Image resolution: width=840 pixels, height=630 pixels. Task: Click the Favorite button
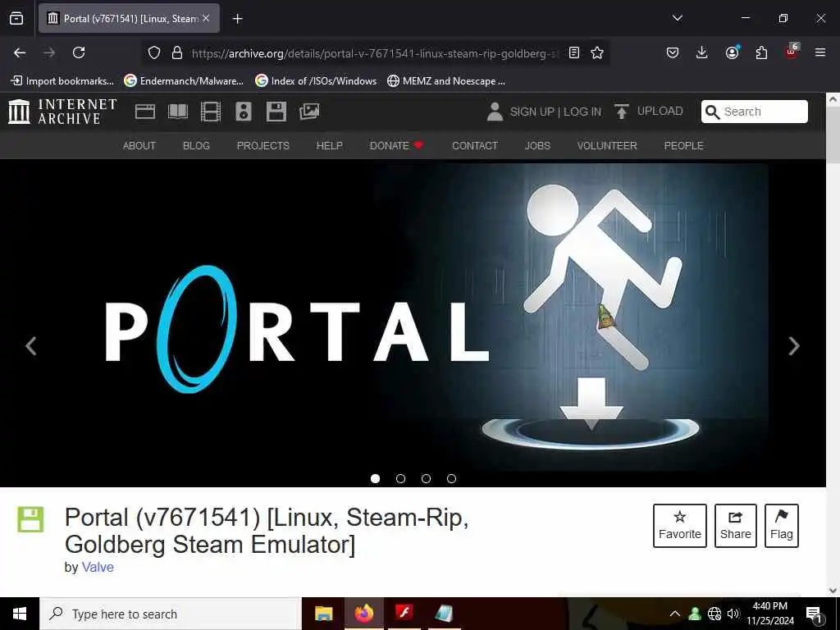tap(680, 526)
